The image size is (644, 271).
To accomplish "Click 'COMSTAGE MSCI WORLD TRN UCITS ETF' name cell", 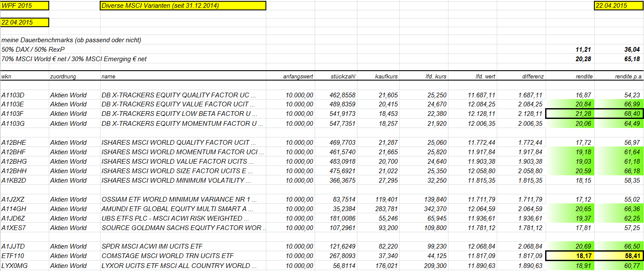I will [x=167, y=256].
